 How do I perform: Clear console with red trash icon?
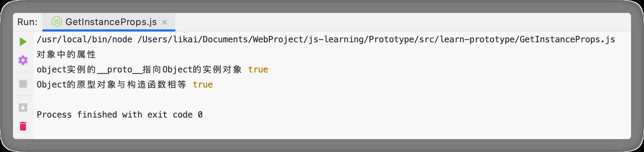[23, 126]
